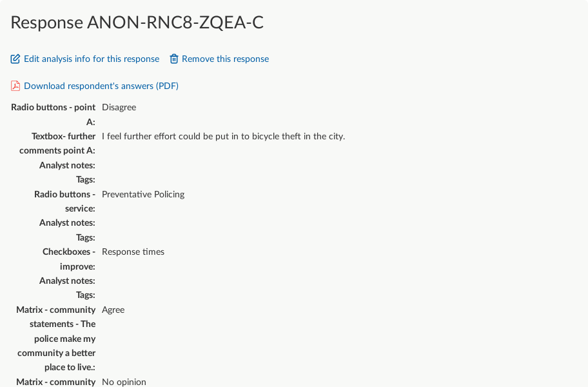Click the Agree matrix answer
Screen dimensions: 588x387
point(113,310)
